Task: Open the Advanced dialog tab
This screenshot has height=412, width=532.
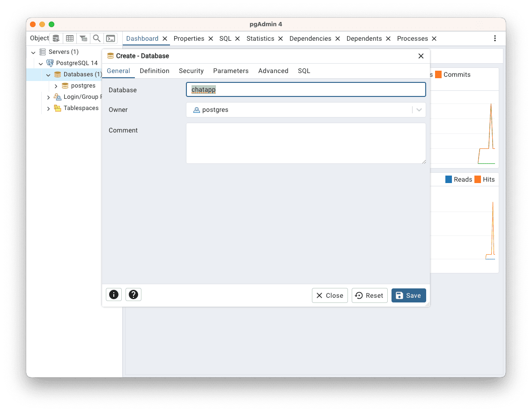Action: point(273,71)
